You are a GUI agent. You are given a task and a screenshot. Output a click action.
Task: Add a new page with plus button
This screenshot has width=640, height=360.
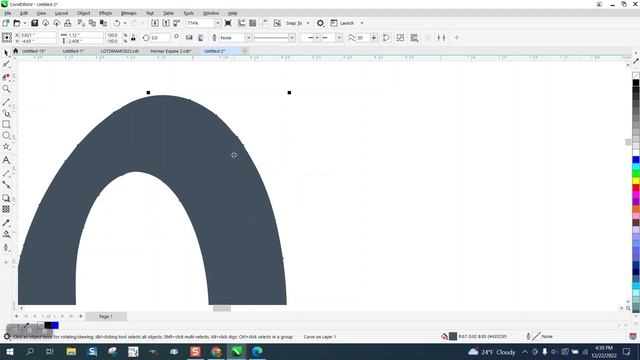(x=16, y=316)
